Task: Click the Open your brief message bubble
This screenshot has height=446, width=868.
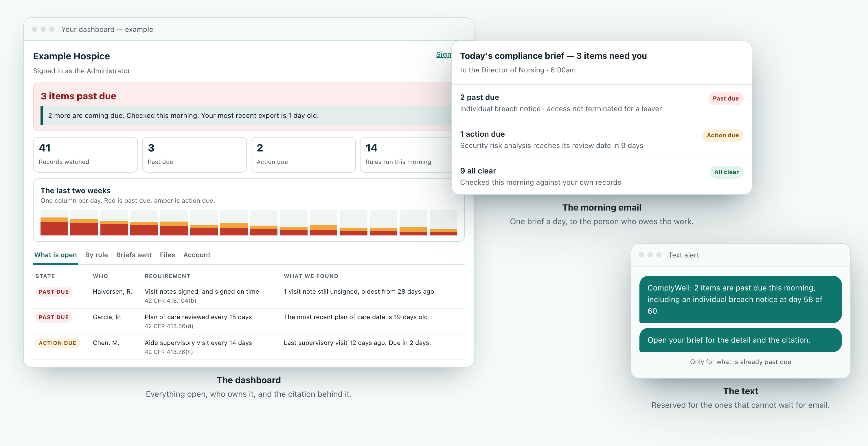Action: coord(741,340)
